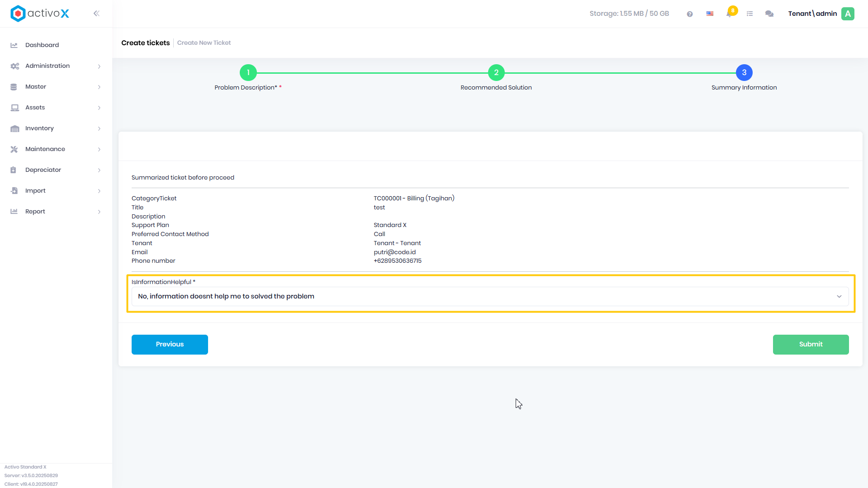Go to step 2 Recommended Solution
This screenshot has height=488, width=868.
pyautogui.click(x=496, y=73)
